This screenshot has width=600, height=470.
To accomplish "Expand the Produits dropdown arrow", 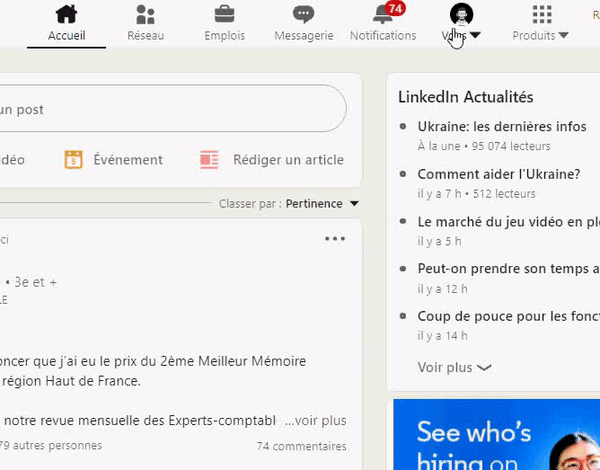I will 563,35.
